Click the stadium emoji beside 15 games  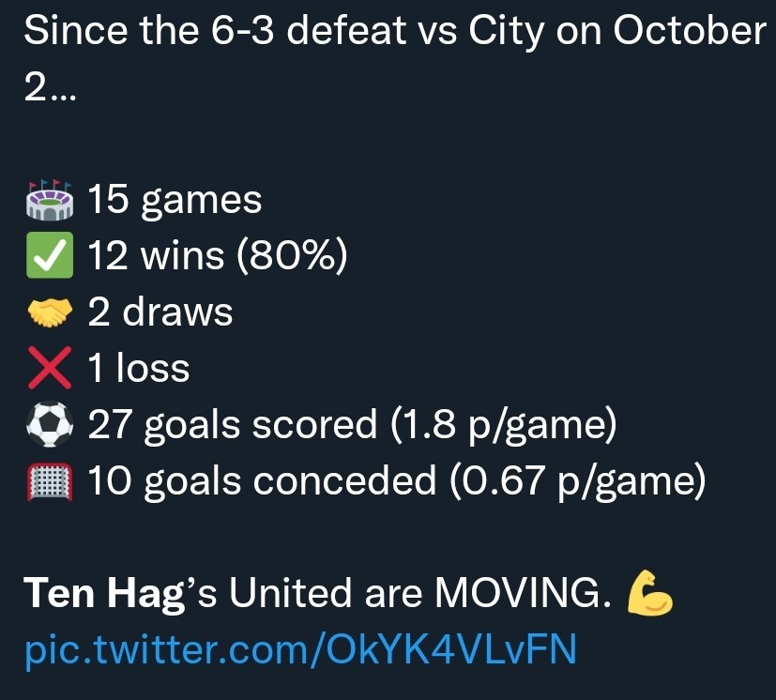pyautogui.click(x=51, y=198)
